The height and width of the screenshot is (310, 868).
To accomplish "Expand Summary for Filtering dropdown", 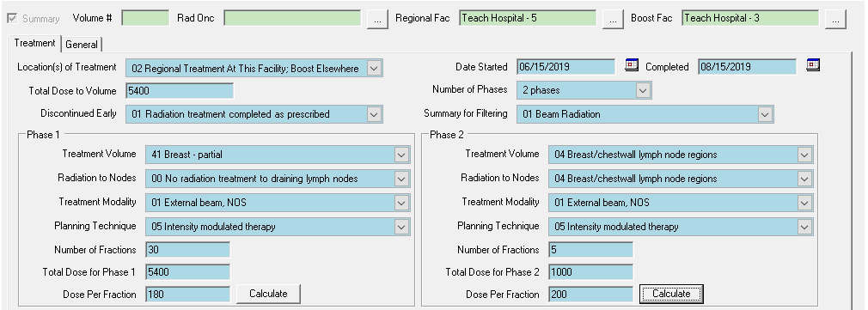I will 765,114.
